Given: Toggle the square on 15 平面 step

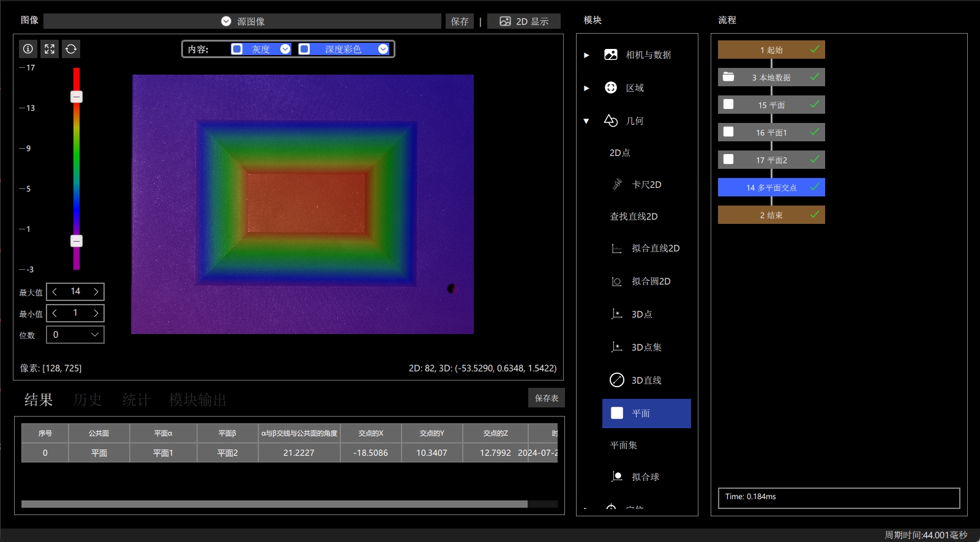Looking at the screenshot, I should pos(728,104).
